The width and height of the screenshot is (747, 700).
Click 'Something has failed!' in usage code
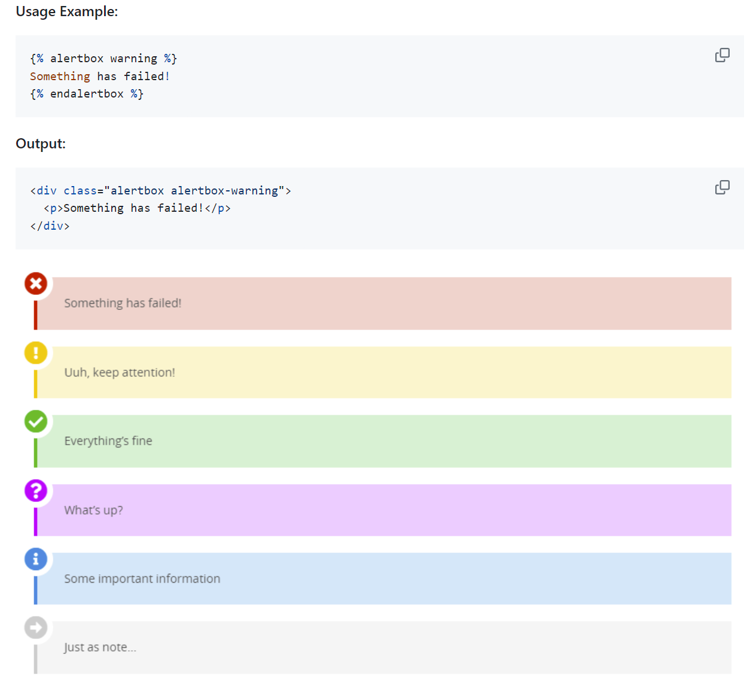pyautogui.click(x=100, y=77)
